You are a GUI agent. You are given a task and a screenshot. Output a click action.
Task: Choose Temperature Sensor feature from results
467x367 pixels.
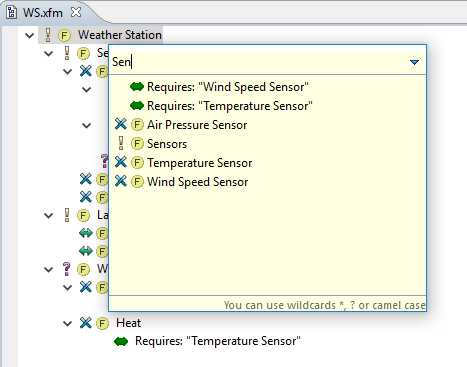coord(200,163)
